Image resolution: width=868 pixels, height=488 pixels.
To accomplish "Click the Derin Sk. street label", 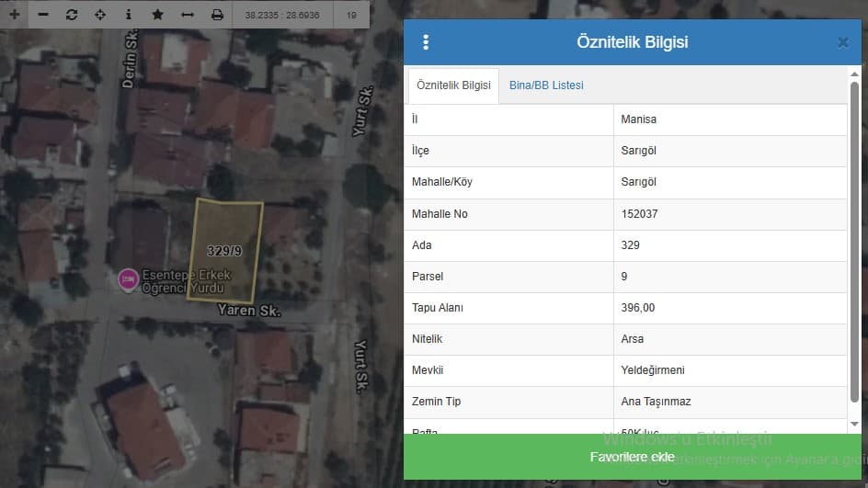I will click(131, 59).
